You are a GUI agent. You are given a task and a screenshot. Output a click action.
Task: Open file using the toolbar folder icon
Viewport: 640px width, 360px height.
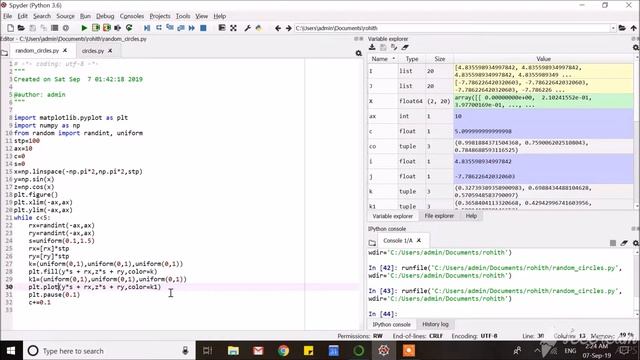21,28
